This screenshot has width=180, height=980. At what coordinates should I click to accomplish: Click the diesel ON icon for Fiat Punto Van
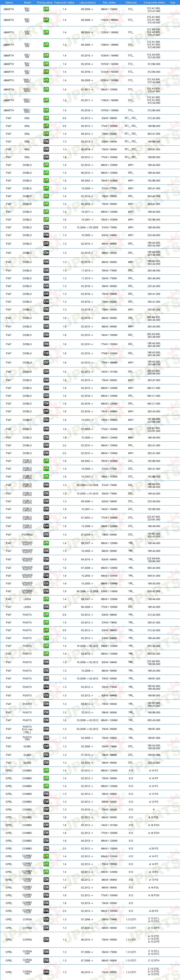pyautogui.click(x=46, y=738)
